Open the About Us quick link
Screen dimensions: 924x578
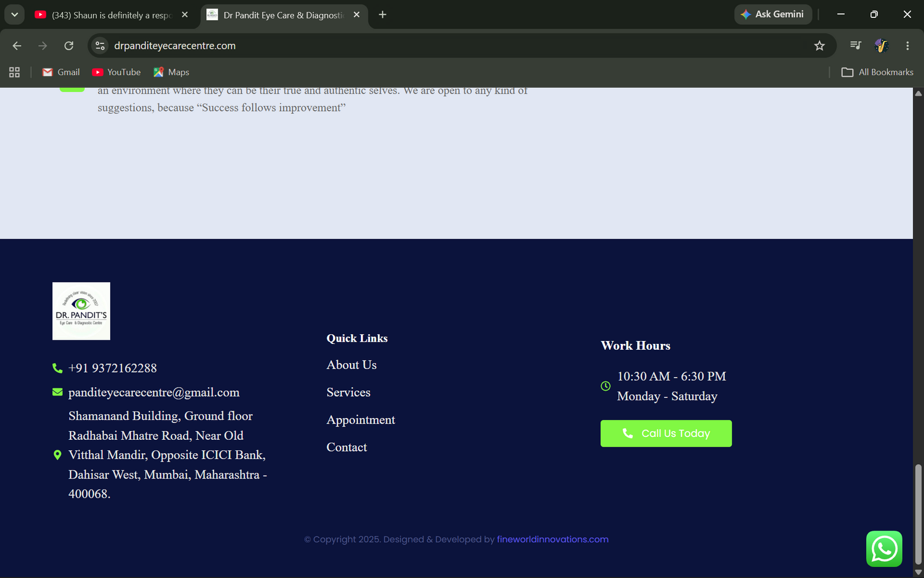click(352, 365)
